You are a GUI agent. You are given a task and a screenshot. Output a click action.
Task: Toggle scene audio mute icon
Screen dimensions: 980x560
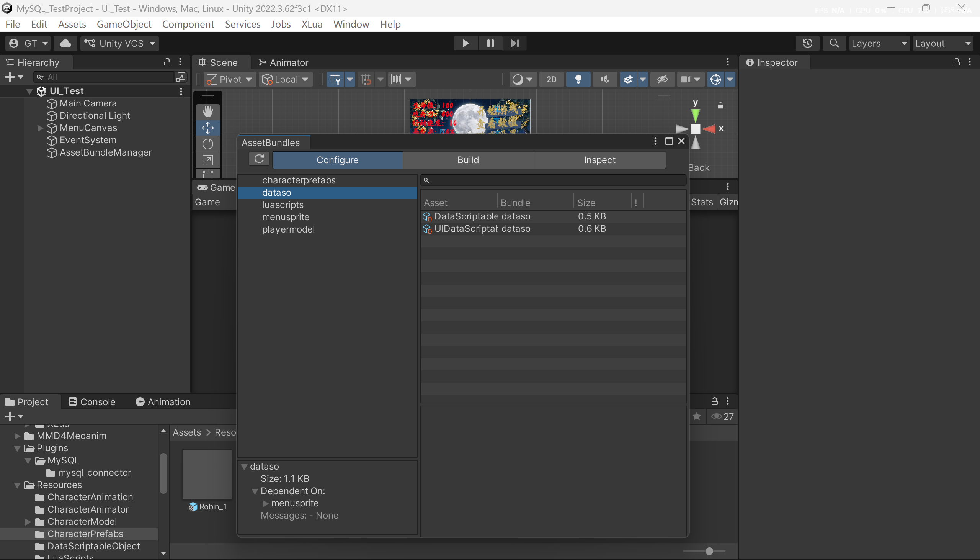605,79
